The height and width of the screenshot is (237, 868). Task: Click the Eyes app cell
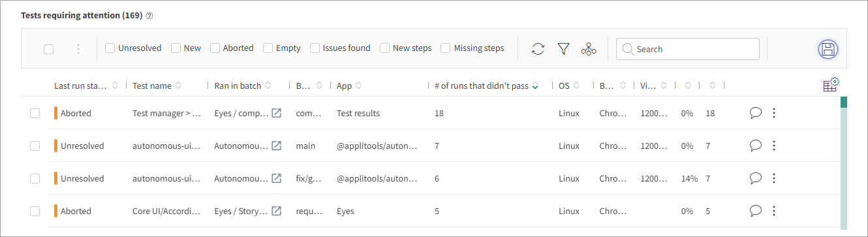pyautogui.click(x=345, y=211)
